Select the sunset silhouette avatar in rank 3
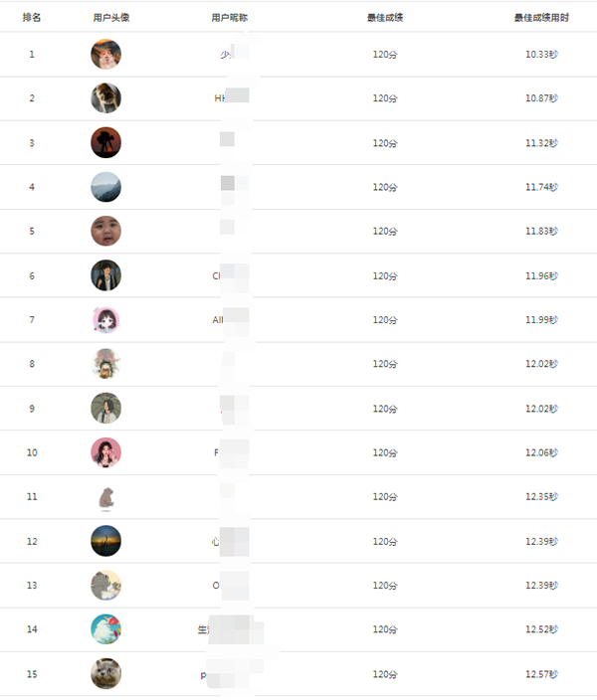Image resolution: width=597 pixels, height=700 pixels. [x=105, y=142]
